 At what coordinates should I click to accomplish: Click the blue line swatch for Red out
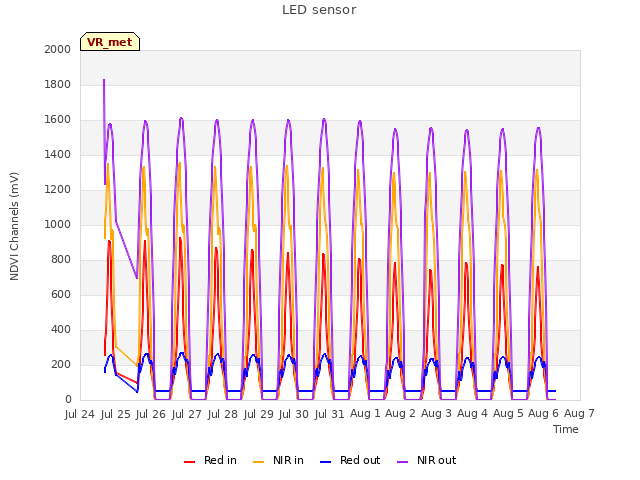(325, 462)
